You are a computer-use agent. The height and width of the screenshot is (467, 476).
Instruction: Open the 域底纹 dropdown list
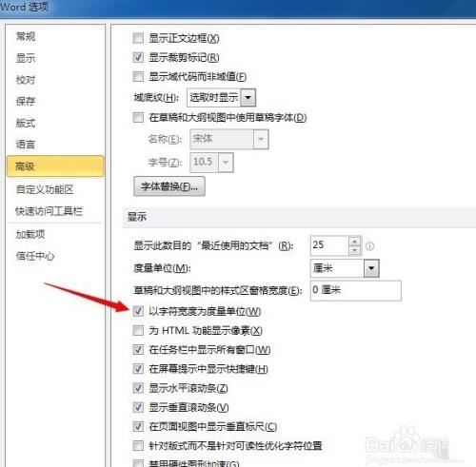248,98
